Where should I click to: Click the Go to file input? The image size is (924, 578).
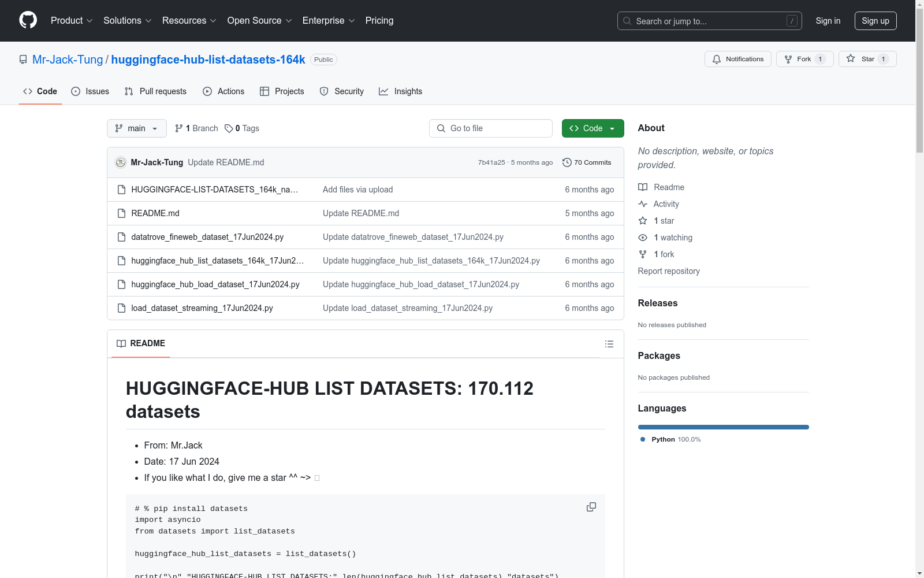coord(491,128)
